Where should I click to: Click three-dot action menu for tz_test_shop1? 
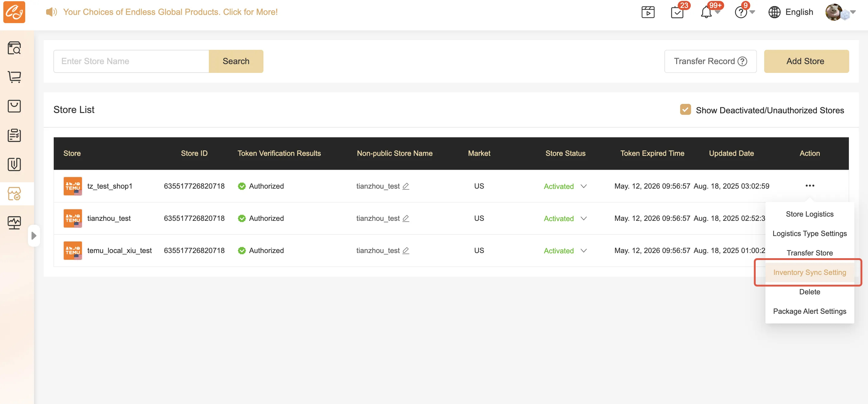point(809,186)
